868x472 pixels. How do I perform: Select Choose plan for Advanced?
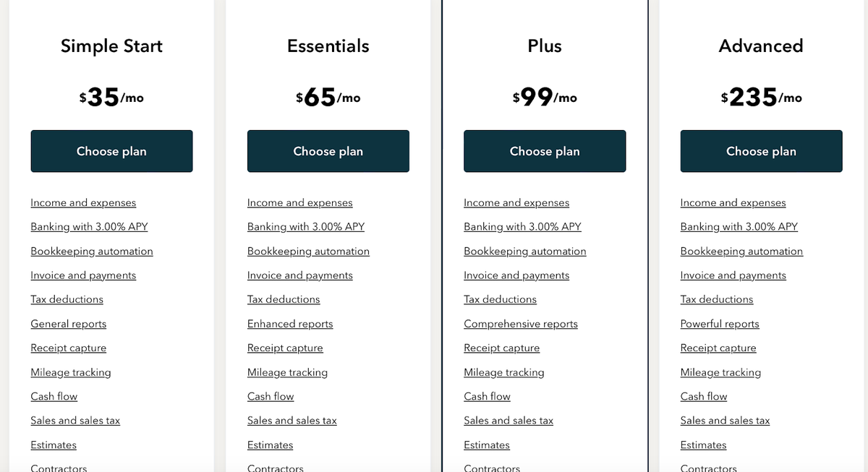[x=761, y=151]
